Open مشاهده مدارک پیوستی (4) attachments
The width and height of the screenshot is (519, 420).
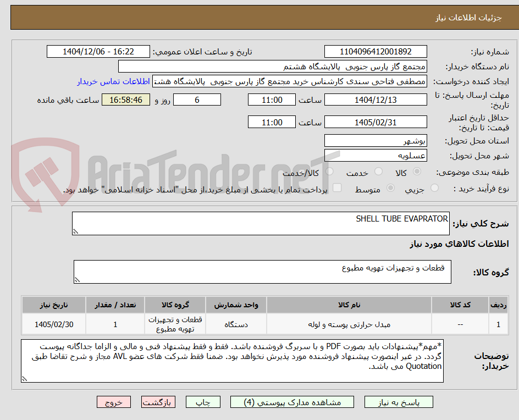click(292, 402)
